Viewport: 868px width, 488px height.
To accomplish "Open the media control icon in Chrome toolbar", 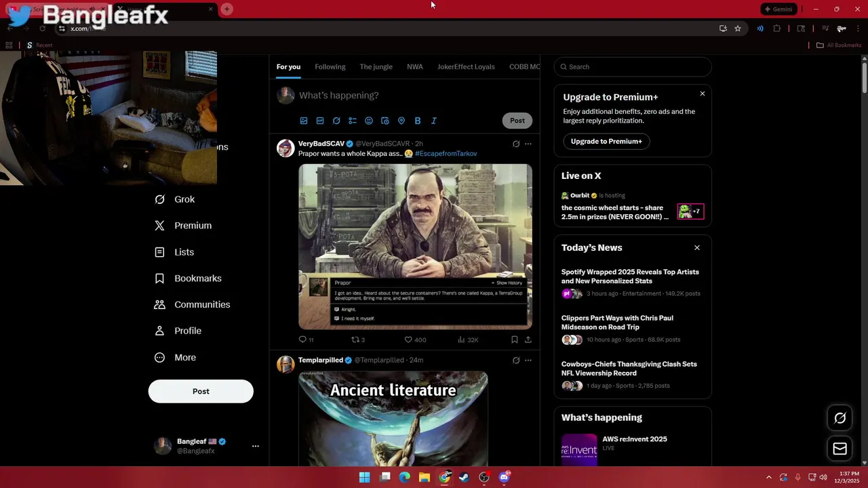I will coord(825,28).
